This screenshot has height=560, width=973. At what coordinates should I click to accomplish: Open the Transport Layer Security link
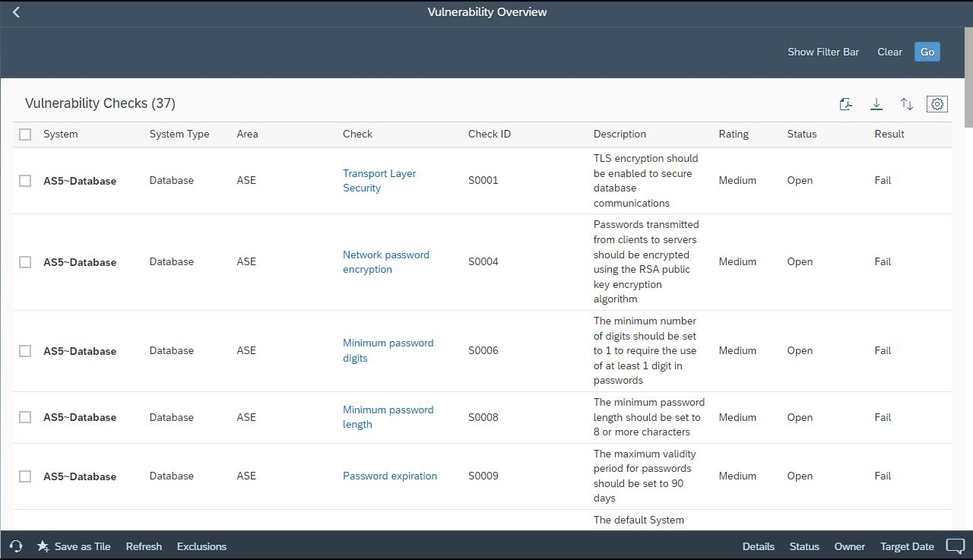pos(379,181)
